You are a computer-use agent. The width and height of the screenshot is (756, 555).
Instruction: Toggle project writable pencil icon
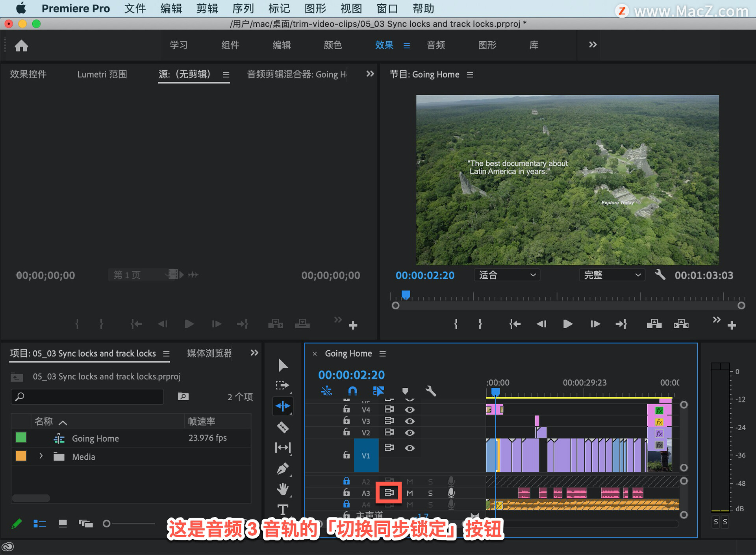17,524
